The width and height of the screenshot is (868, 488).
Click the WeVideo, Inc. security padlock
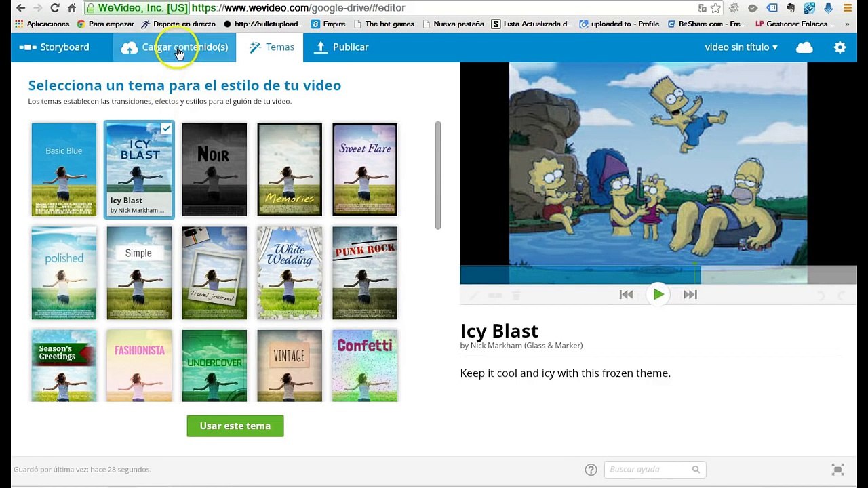click(x=90, y=7)
